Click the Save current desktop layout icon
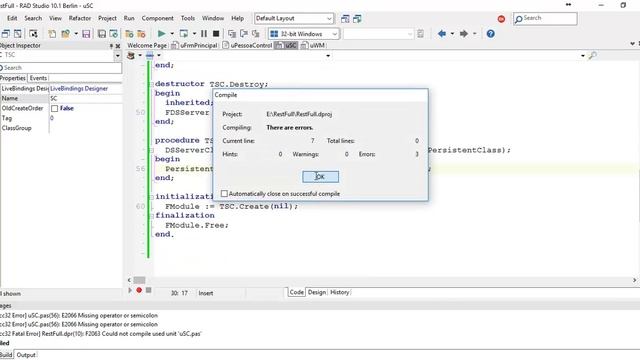 [345, 18]
